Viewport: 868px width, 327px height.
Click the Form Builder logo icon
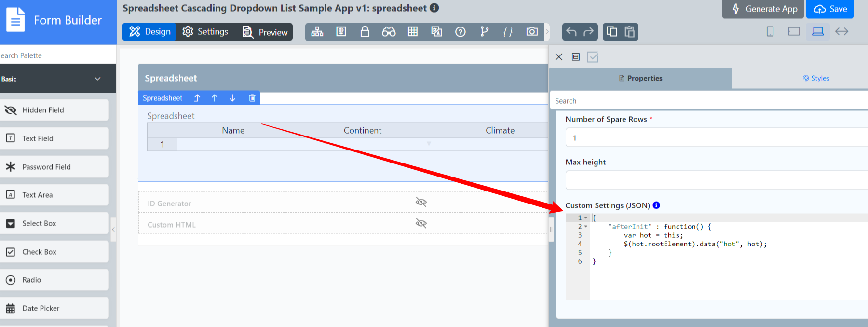coord(15,20)
